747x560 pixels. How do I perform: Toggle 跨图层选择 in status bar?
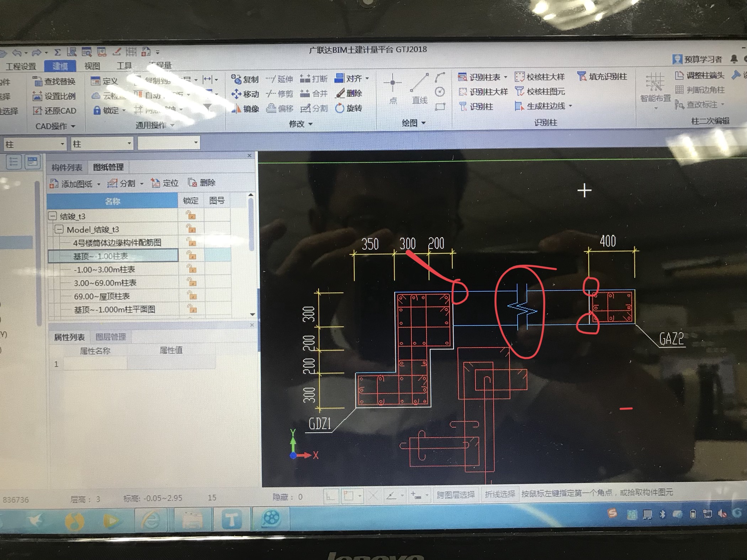(455, 495)
